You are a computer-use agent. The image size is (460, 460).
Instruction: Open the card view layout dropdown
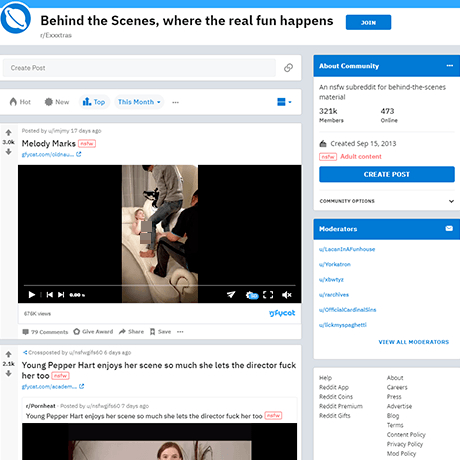[x=284, y=102]
